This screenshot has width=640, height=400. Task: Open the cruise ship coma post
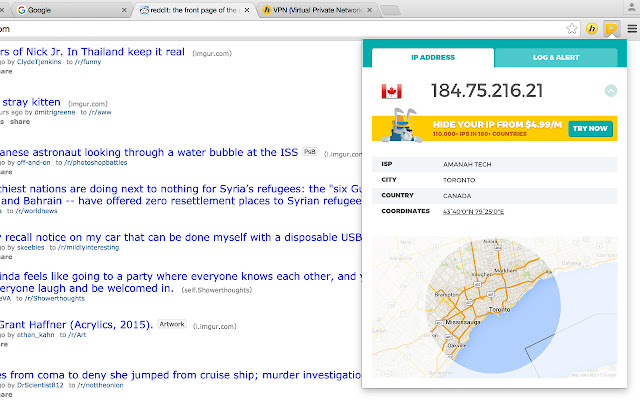click(x=180, y=375)
